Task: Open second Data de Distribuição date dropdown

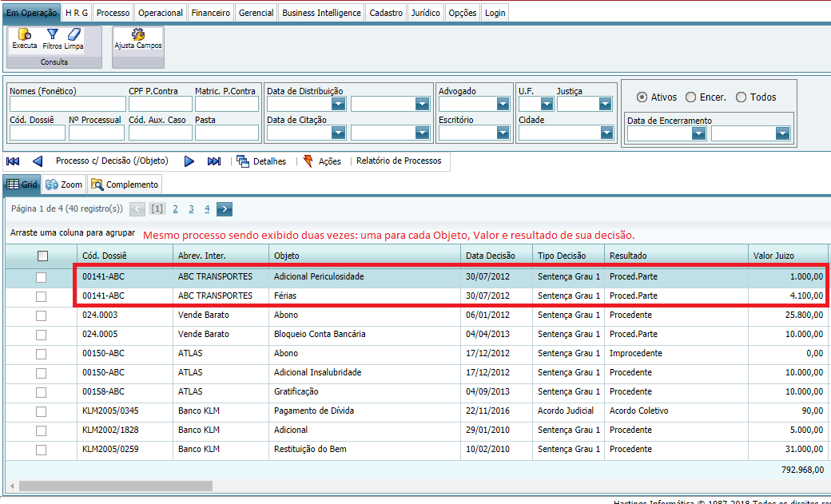Action: [423, 104]
